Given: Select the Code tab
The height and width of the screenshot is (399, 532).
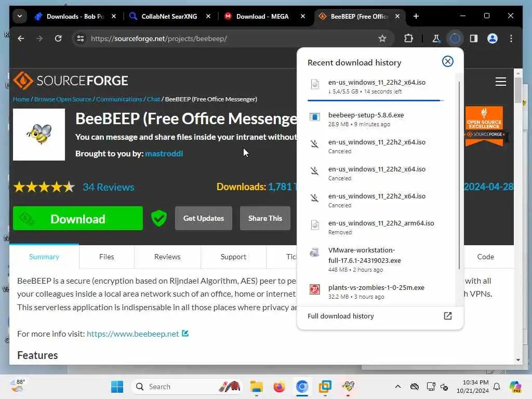Looking at the screenshot, I should pos(486,257).
